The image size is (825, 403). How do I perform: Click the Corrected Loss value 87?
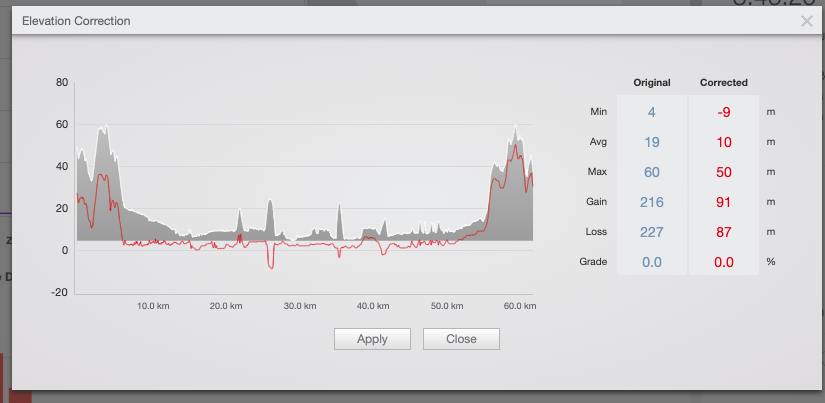(x=723, y=232)
